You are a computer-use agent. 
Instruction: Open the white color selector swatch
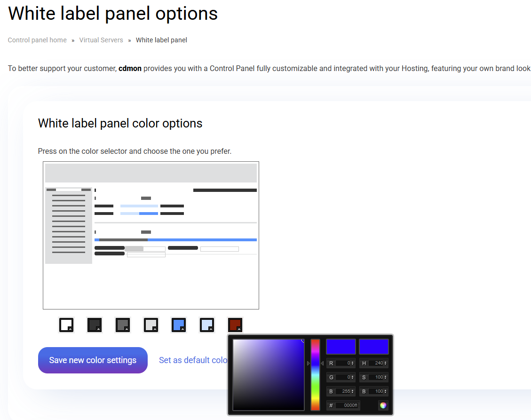(66, 325)
